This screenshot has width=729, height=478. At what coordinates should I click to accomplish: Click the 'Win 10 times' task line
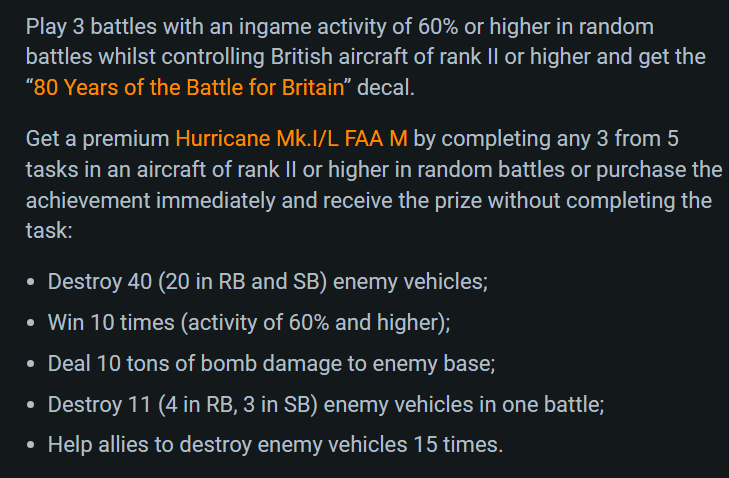[249, 323]
